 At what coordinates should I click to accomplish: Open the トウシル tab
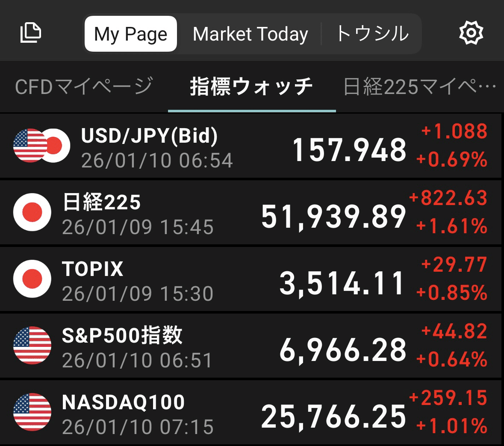(371, 34)
